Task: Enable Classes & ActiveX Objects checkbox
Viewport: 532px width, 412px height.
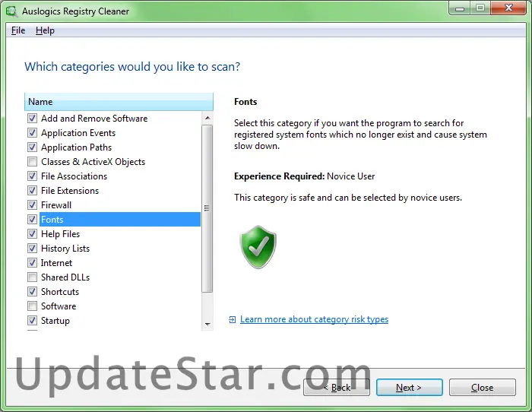Action: tap(32, 162)
